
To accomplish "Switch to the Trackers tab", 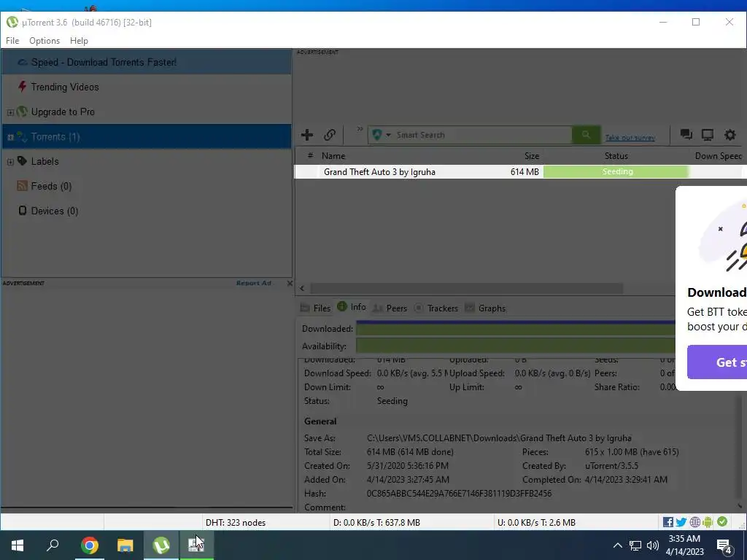I will [436, 308].
